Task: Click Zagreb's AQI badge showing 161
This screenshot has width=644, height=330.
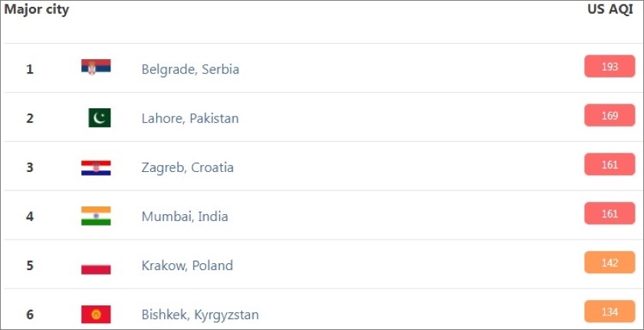Action: (609, 165)
